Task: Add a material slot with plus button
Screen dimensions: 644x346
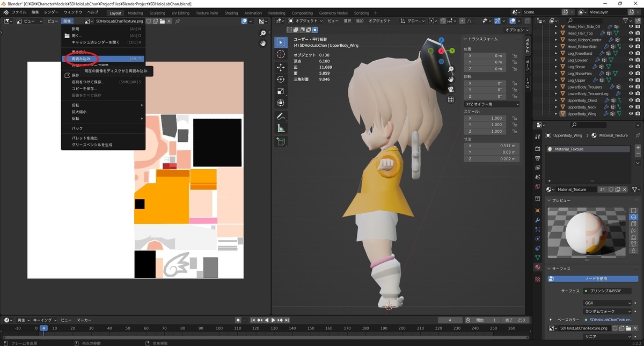Action: (638, 147)
